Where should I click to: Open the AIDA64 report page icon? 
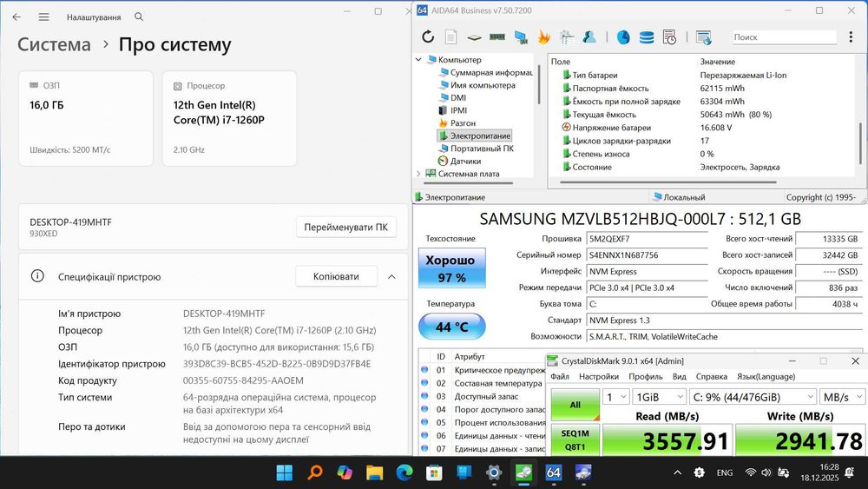pos(451,37)
